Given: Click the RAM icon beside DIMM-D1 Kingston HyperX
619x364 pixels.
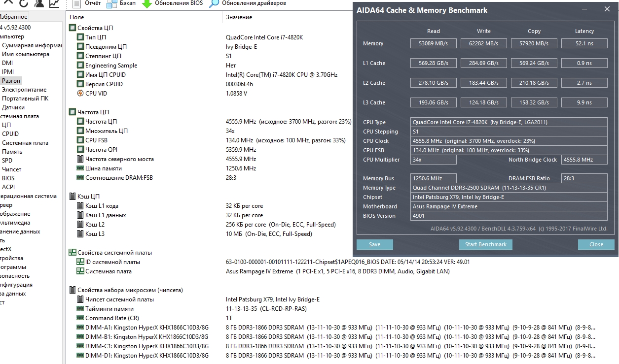Looking at the screenshot, I should coord(80,356).
